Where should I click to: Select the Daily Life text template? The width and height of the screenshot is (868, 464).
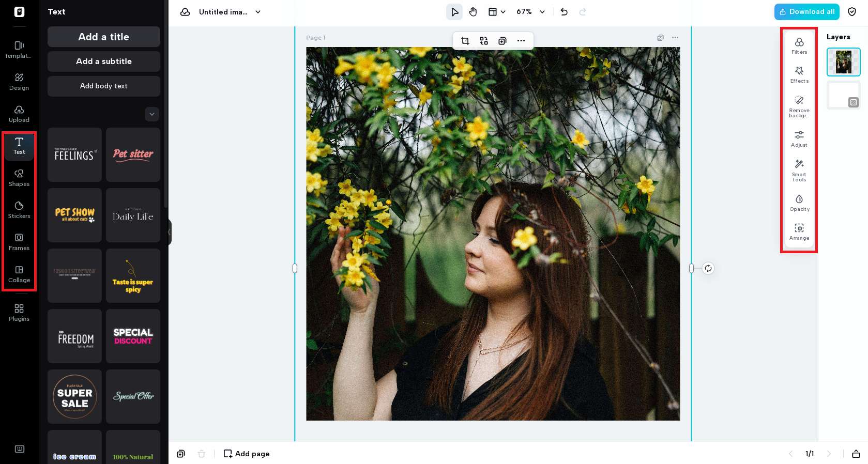133,215
